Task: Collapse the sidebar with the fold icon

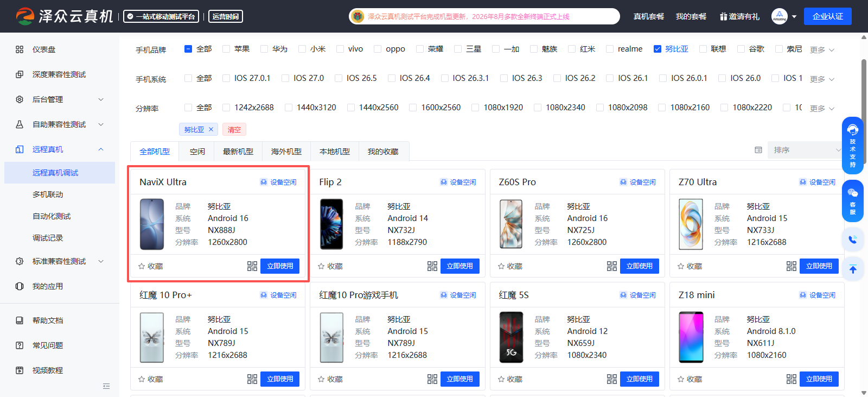Action: tap(106, 386)
